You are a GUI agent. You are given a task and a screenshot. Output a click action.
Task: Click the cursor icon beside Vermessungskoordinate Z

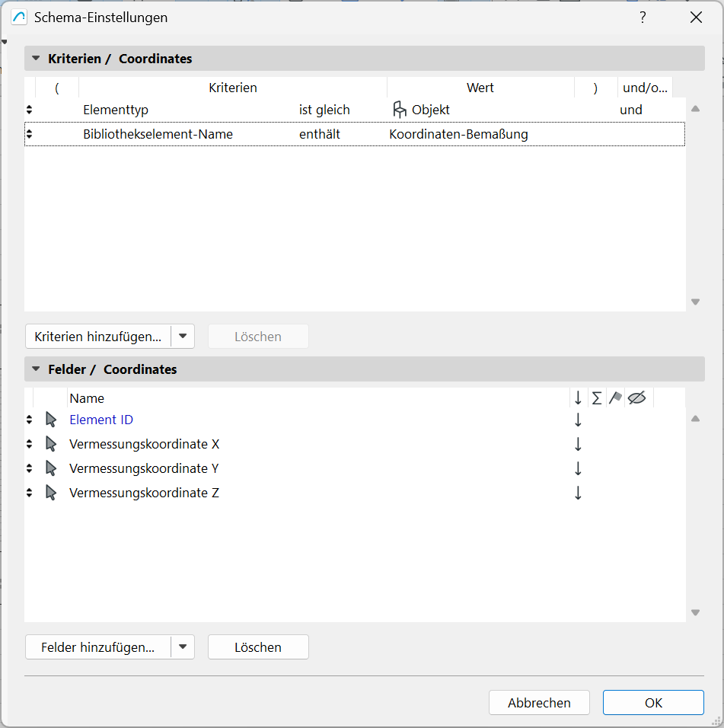[51, 493]
